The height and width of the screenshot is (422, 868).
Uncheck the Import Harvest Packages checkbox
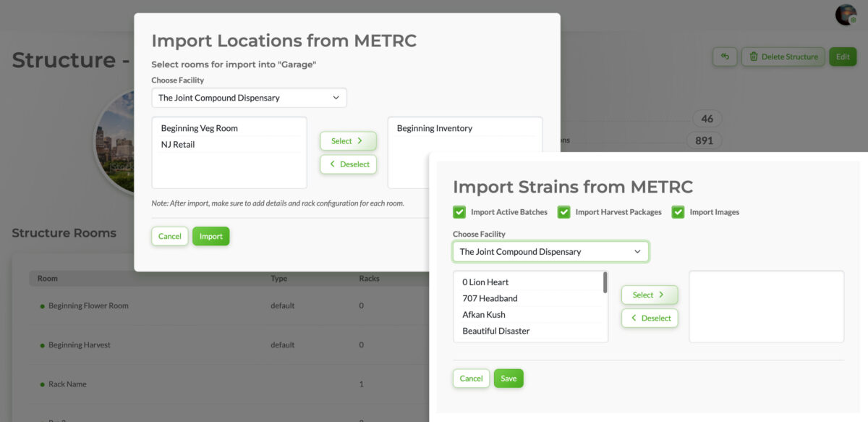point(564,212)
